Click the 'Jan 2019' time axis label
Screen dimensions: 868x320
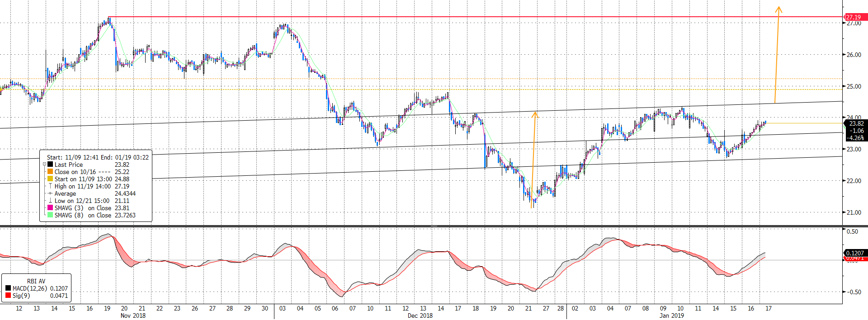click(672, 315)
